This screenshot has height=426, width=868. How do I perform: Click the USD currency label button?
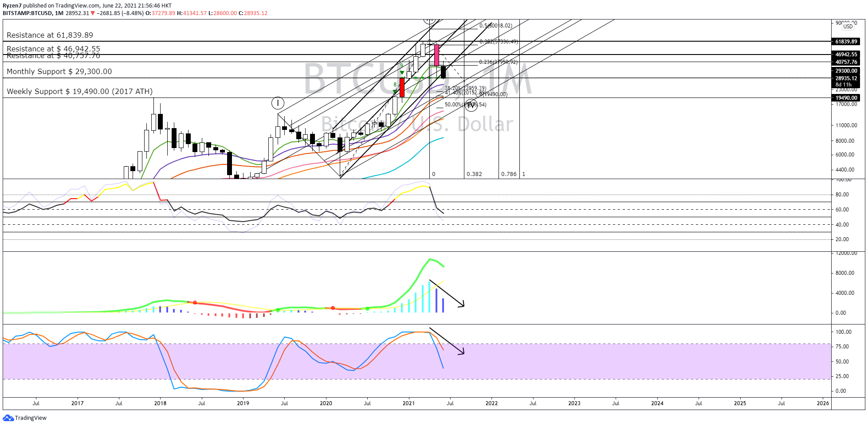(848, 27)
